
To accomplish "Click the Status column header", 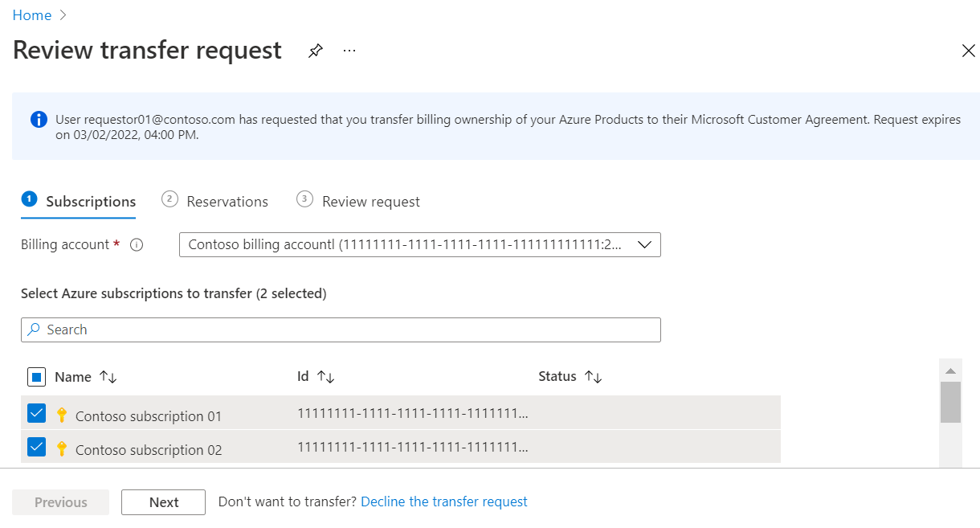I will coord(557,376).
